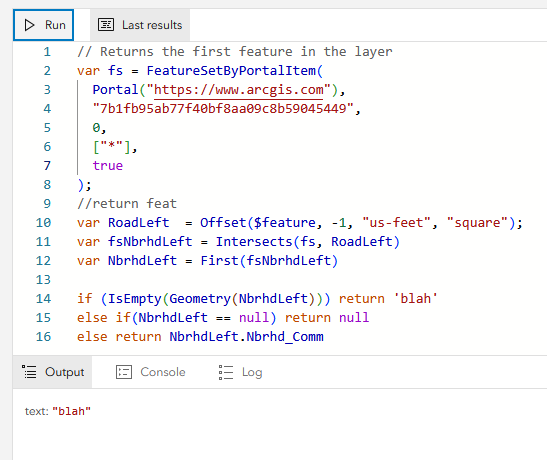Viewport: 547px width, 460px height.
Task: Open the Last results view
Action: click(140, 25)
